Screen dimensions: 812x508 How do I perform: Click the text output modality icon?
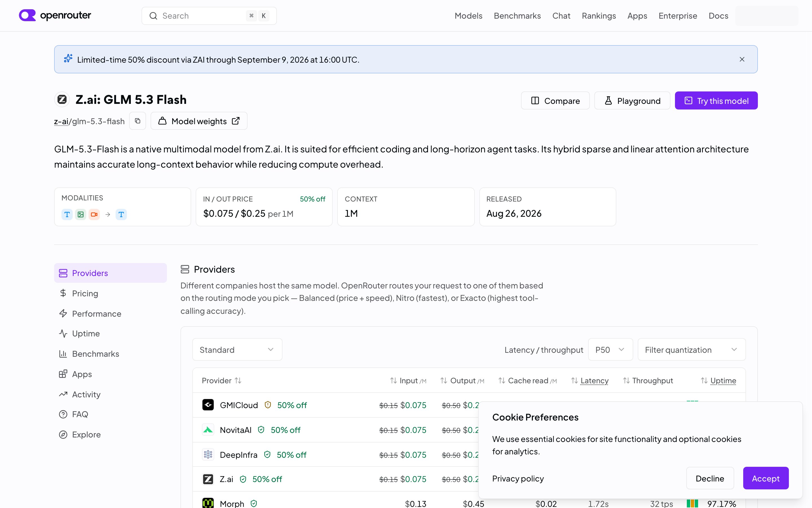(121, 214)
